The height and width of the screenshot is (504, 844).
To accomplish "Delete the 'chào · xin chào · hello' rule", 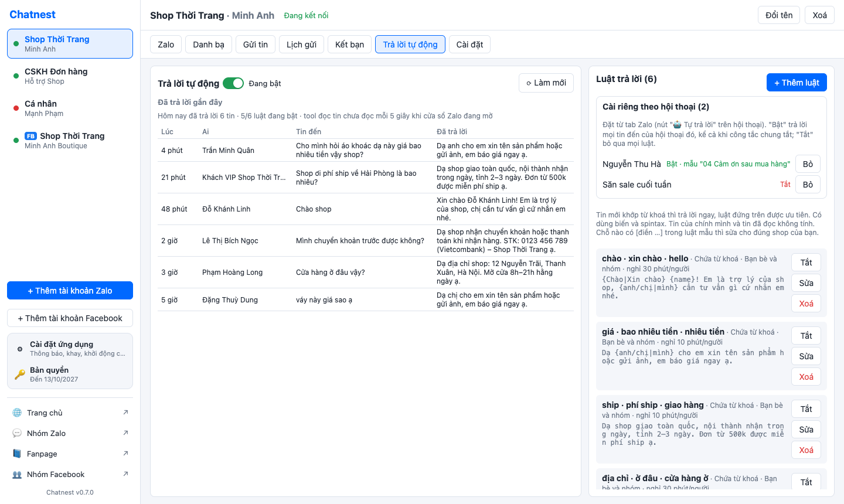I will point(806,304).
